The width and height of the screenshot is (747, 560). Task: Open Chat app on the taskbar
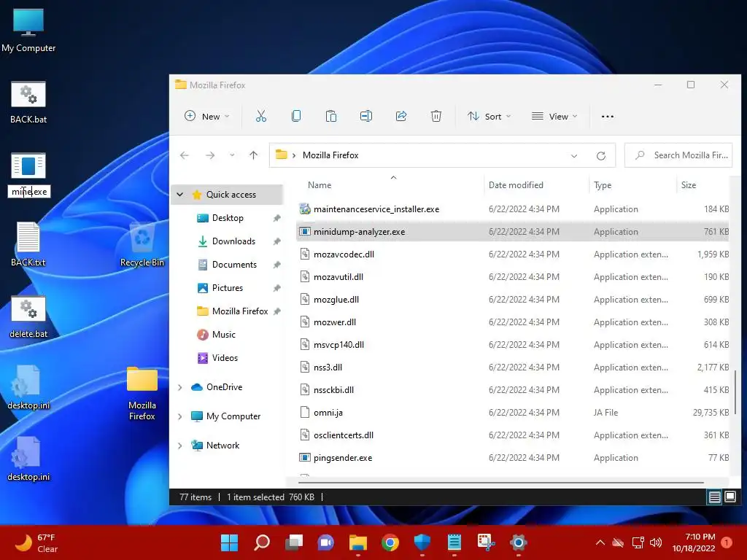[x=326, y=542]
